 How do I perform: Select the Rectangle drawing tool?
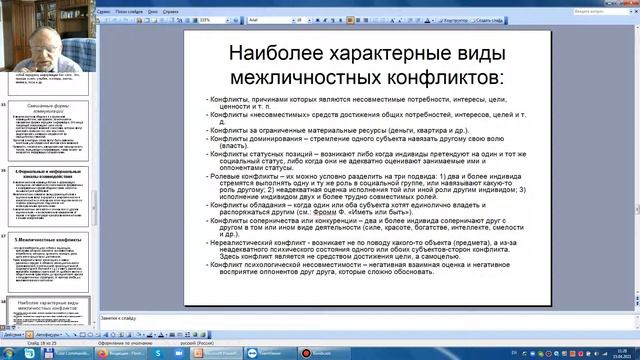82,335
